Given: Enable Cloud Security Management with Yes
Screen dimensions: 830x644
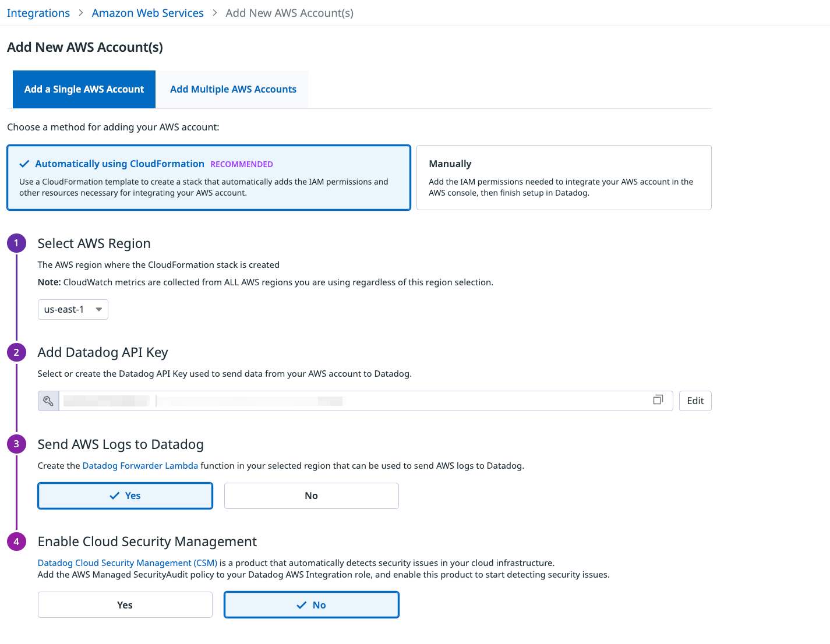Looking at the screenshot, I should (x=125, y=605).
